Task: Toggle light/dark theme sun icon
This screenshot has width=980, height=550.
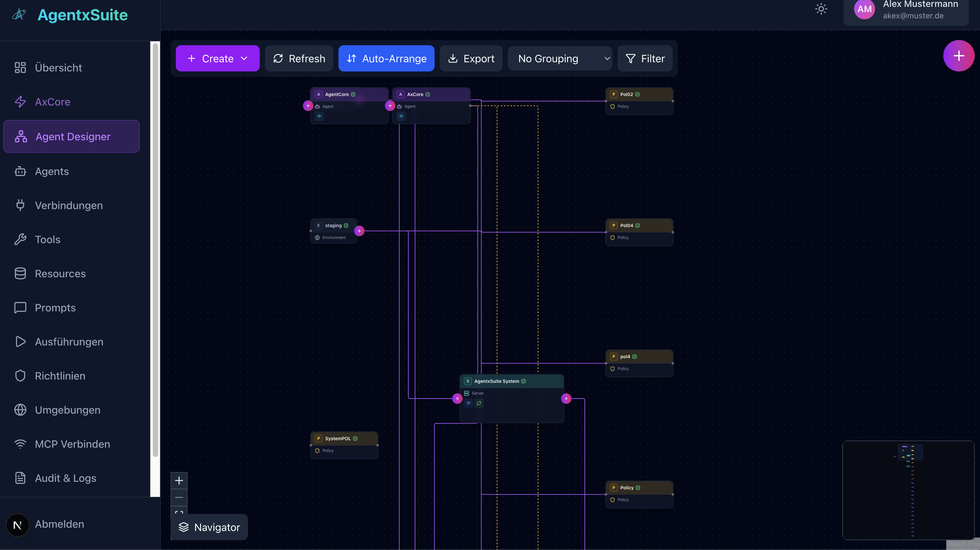Action: [x=821, y=9]
